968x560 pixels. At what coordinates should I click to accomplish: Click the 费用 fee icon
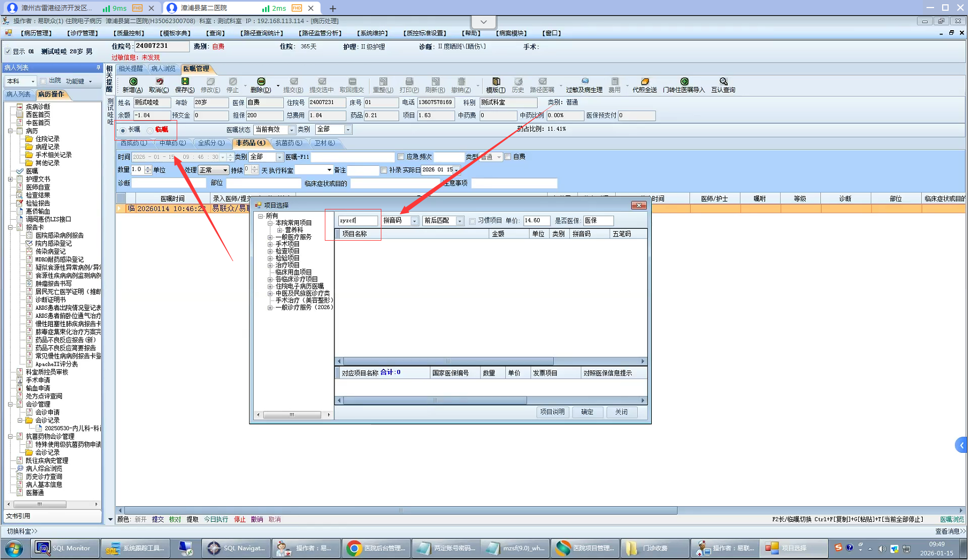coord(615,85)
